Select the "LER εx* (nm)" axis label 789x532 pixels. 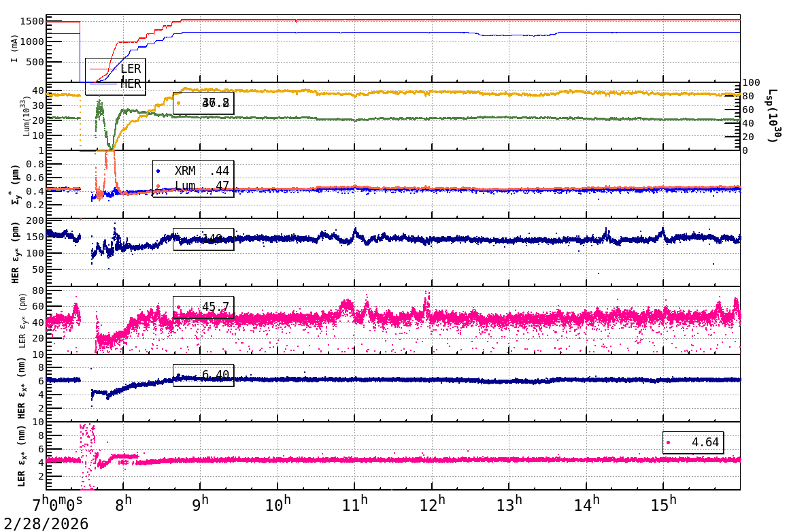[x=21, y=456]
